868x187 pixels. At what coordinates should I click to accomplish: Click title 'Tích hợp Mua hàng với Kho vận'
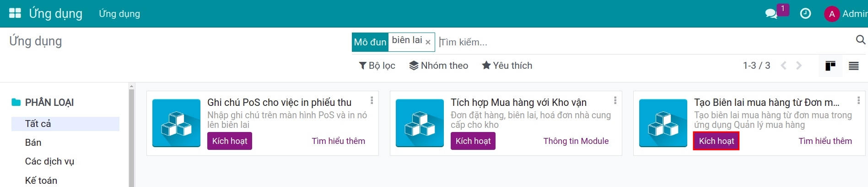[x=518, y=102]
